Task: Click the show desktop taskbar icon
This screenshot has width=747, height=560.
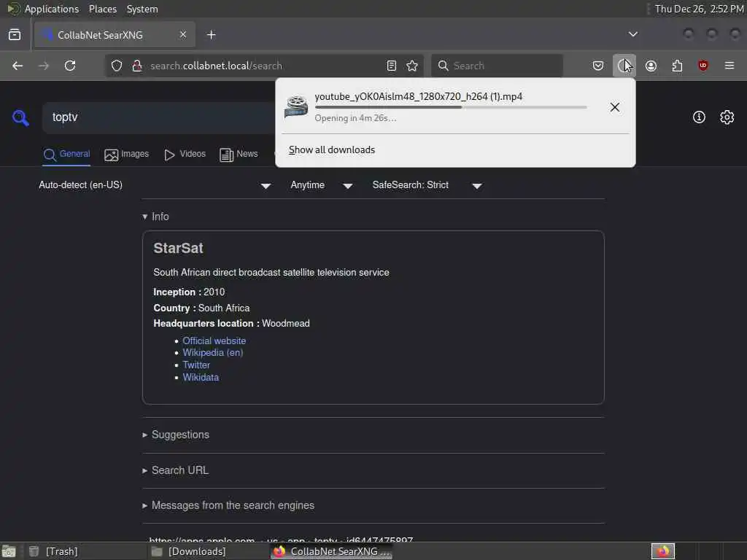Action: tap(9, 551)
